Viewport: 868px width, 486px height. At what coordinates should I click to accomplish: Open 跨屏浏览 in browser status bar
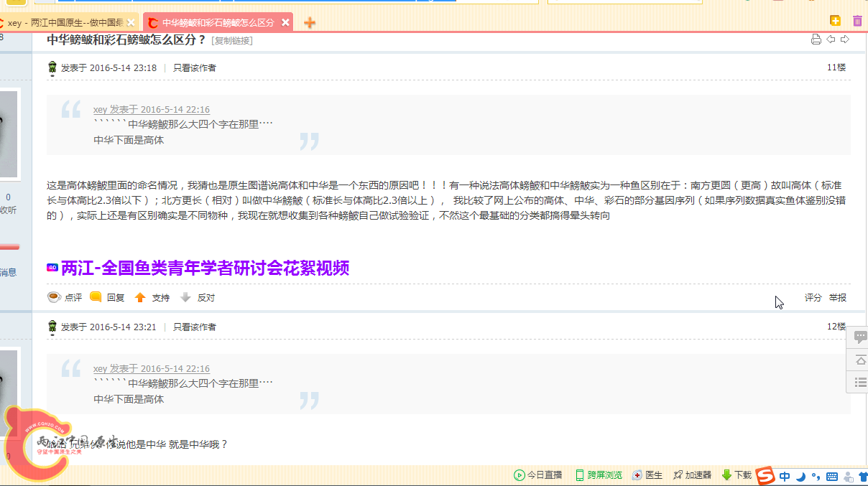(598, 475)
